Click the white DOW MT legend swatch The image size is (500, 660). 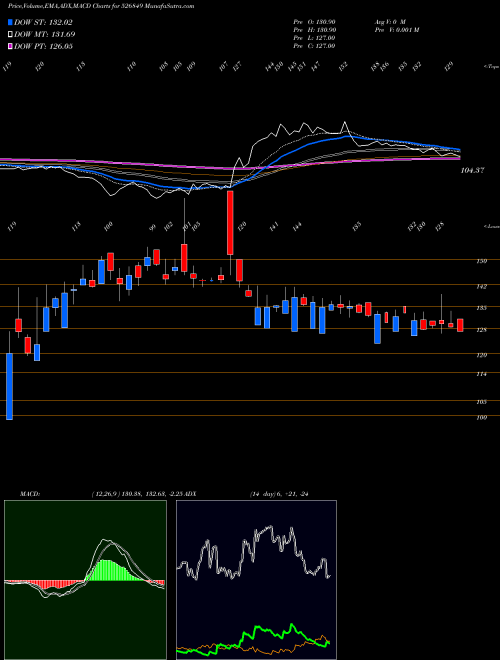[10, 34]
